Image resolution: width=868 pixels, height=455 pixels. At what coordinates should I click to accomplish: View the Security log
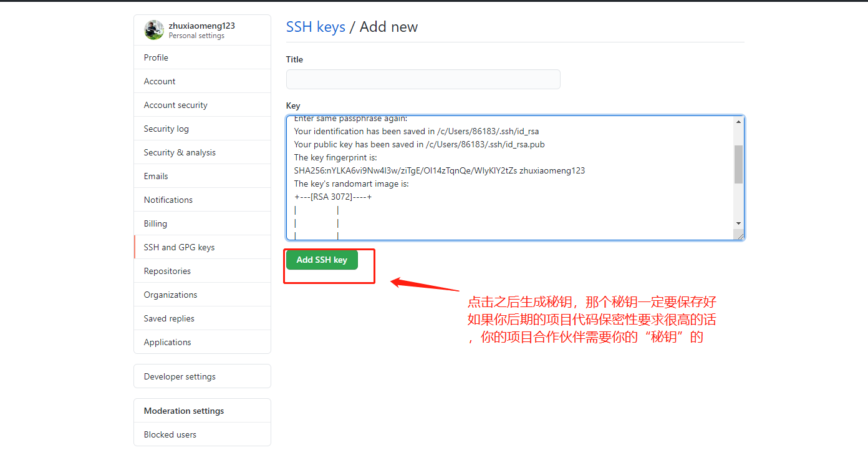pyautogui.click(x=202, y=129)
